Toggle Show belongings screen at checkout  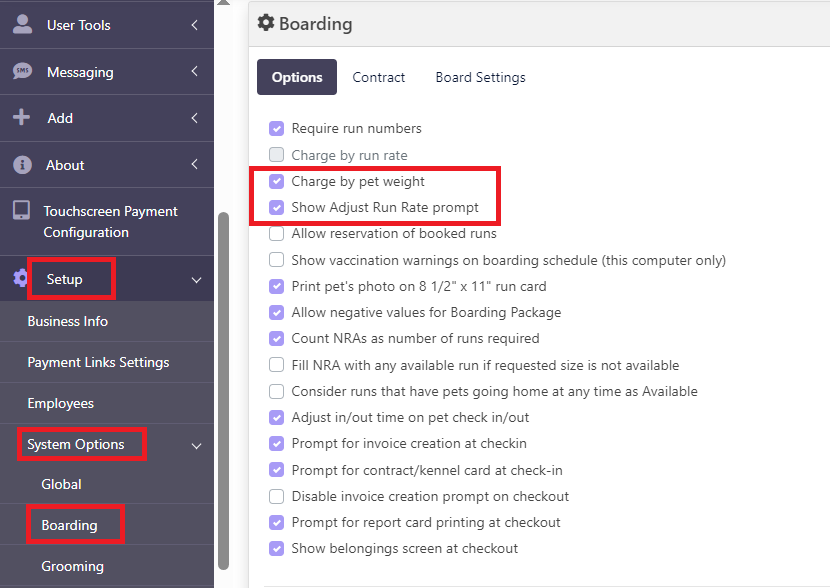pos(276,548)
